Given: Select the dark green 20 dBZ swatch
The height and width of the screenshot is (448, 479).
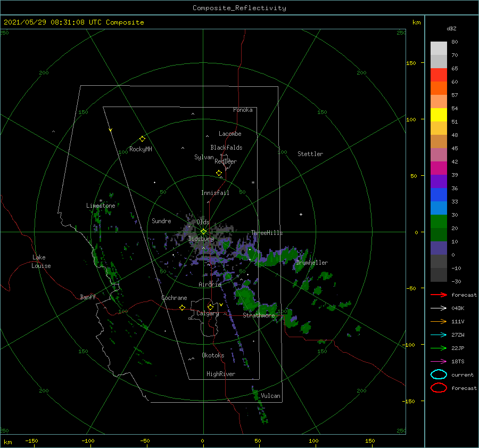Looking at the screenshot, I should click(x=439, y=234).
